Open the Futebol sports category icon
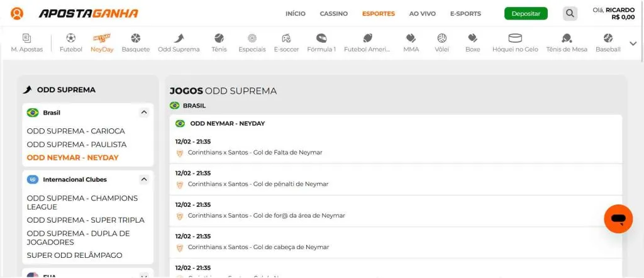The image size is (644, 278). click(70, 38)
